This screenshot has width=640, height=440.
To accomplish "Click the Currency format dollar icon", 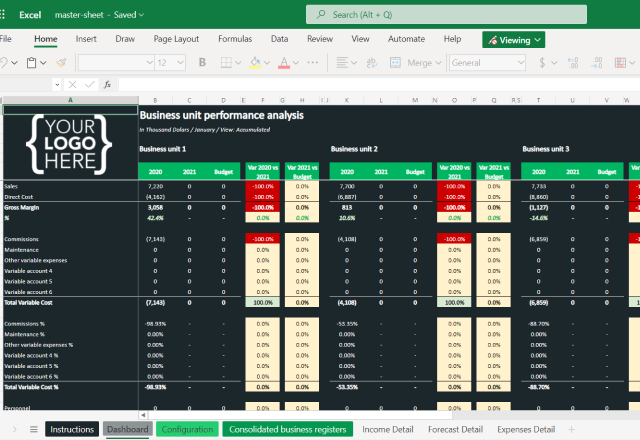I will (542, 62).
